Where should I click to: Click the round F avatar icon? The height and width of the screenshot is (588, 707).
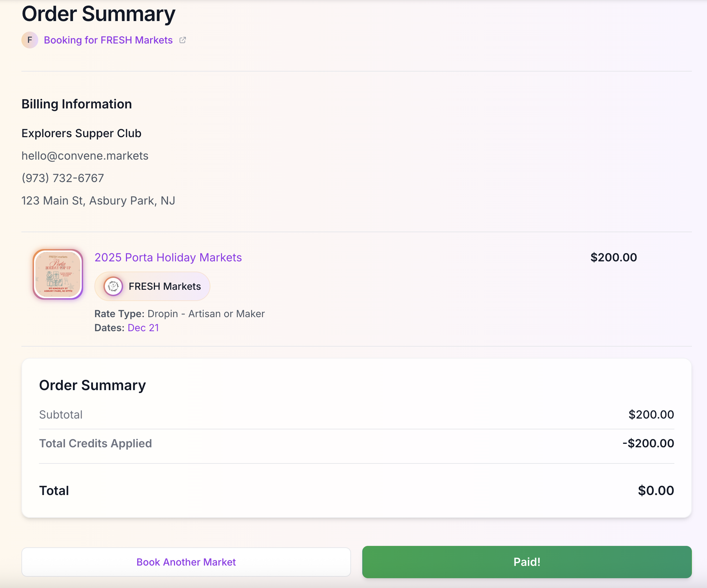pos(30,40)
